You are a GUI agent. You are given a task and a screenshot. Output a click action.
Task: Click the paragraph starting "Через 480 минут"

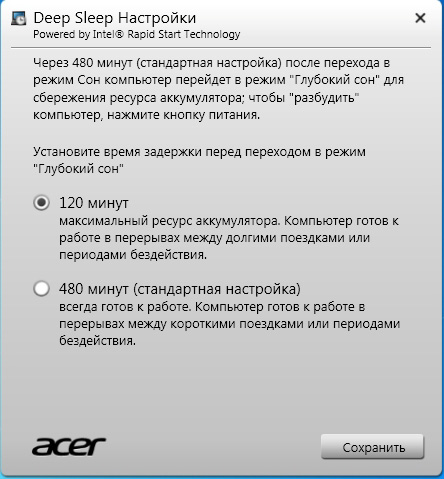pos(218,89)
